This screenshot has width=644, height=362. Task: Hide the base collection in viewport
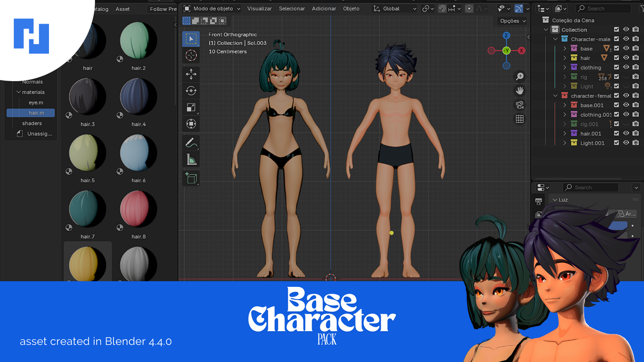(x=626, y=48)
